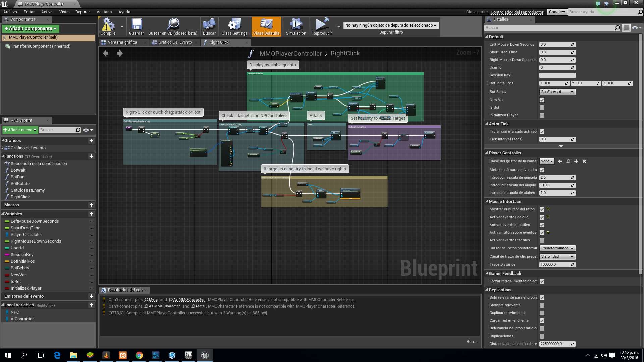Click Borrar to clear compiler results
Viewport: 644px width, 362px height.
472,342
